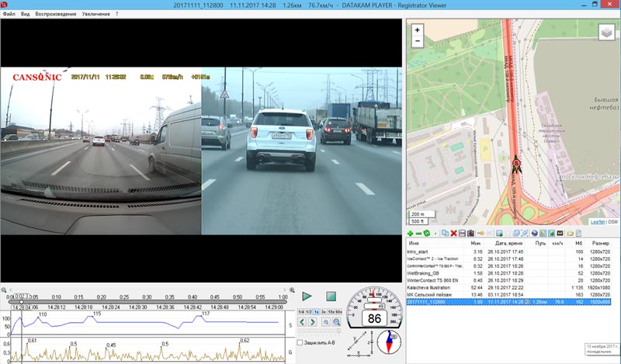Select the 'WetBraking_GB' file in list

(x=425, y=273)
